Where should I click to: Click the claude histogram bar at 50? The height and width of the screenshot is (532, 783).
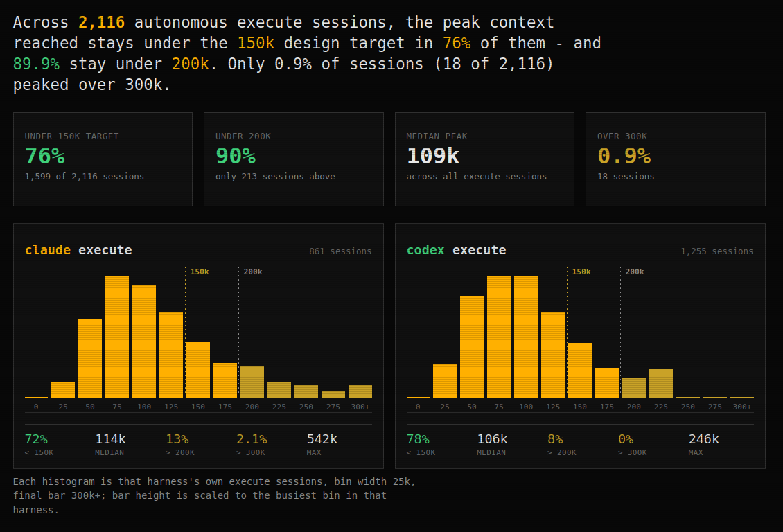[x=90, y=358]
